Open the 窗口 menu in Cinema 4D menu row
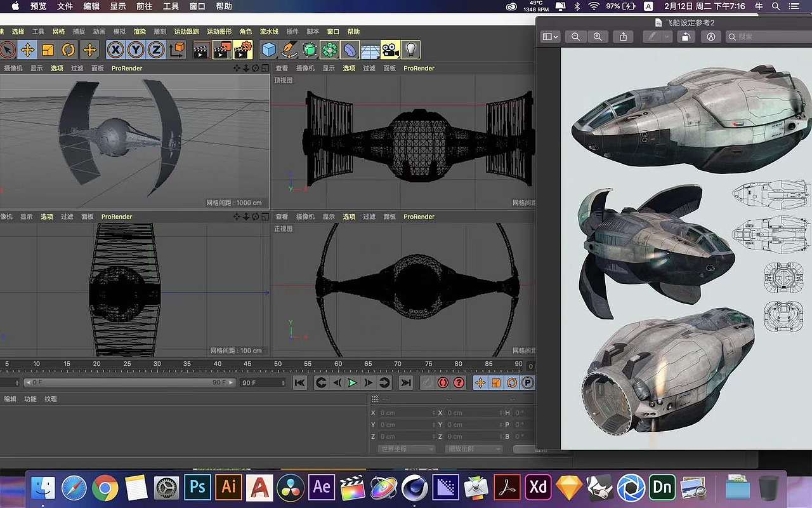This screenshot has height=508, width=812. (x=333, y=32)
